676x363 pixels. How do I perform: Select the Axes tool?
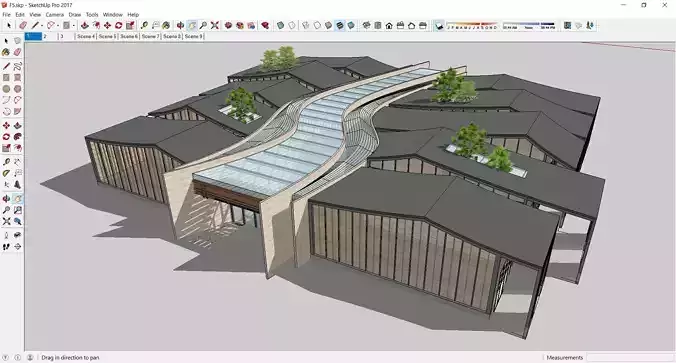click(6, 185)
